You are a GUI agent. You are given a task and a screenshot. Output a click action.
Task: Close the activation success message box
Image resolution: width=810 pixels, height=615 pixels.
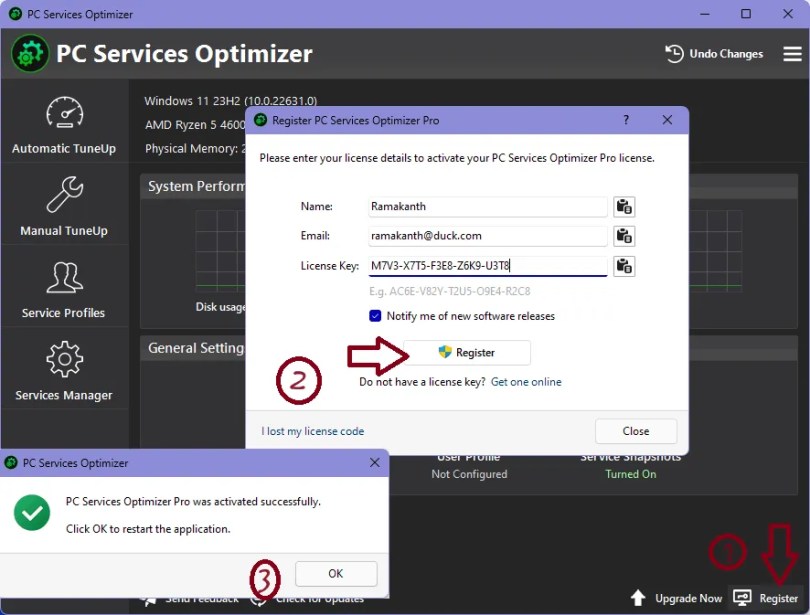375,463
